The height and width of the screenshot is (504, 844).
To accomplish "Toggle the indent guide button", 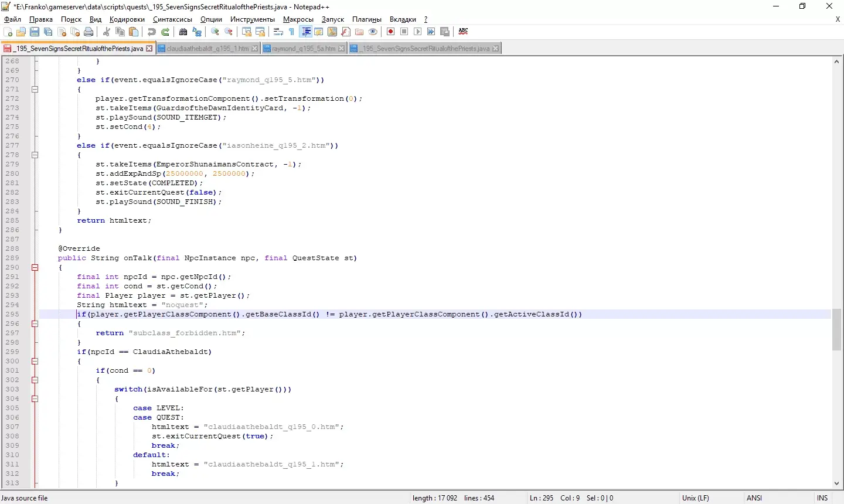I will point(305,32).
